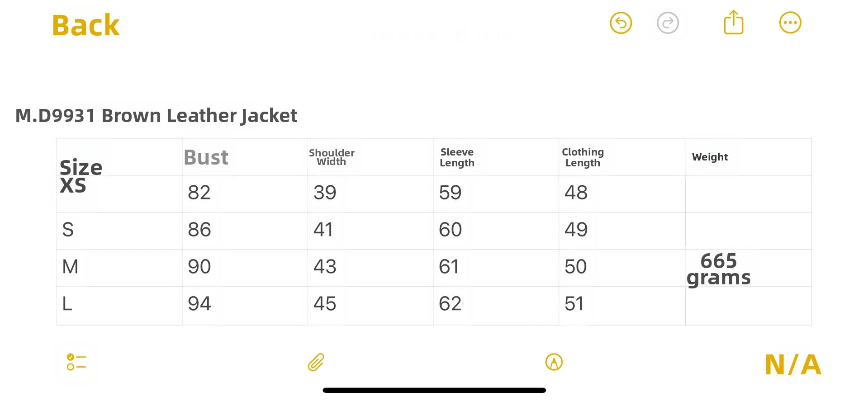
Task: Tap the 665 grams weight cell
Action: click(719, 269)
